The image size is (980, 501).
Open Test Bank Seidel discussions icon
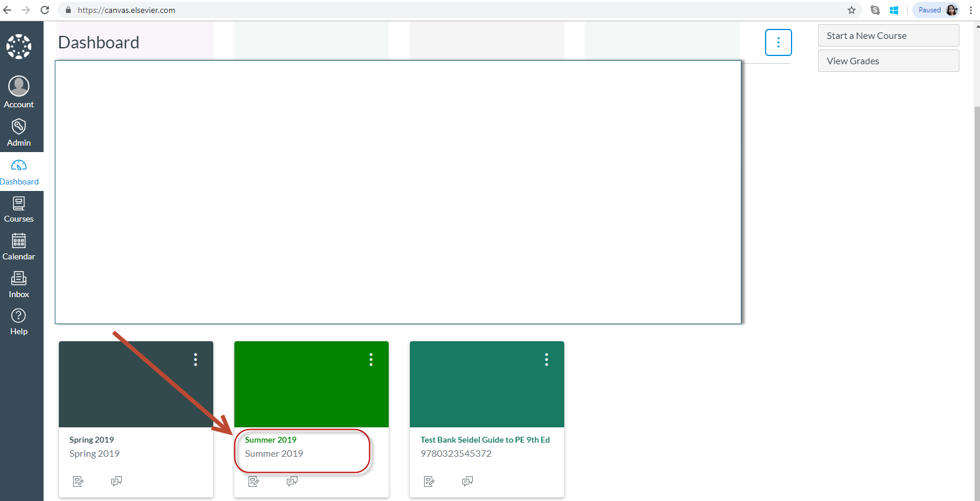[x=468, y=482]
